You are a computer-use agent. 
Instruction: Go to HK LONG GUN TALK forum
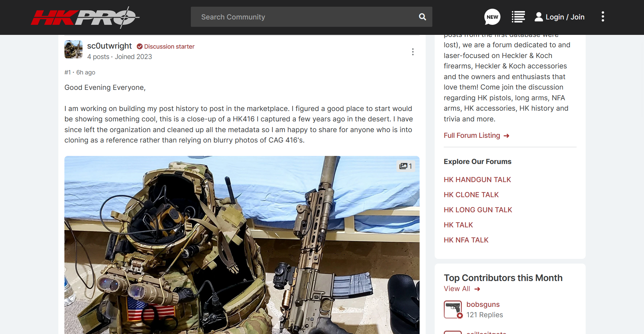point(478,210)
